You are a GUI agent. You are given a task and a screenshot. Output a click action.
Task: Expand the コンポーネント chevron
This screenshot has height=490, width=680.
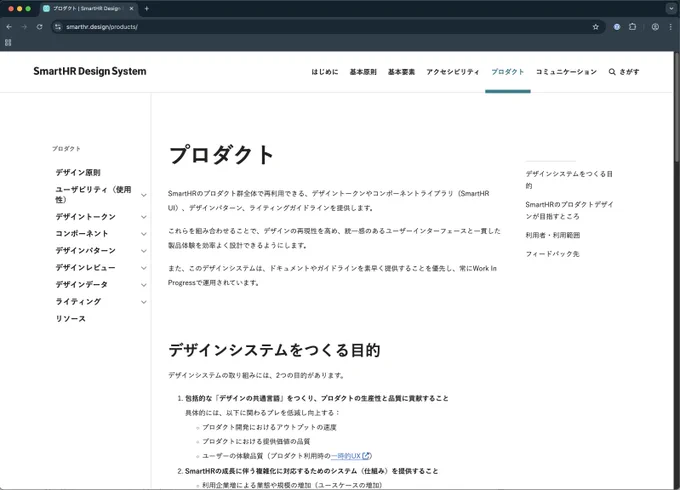[x=144, y=234]
